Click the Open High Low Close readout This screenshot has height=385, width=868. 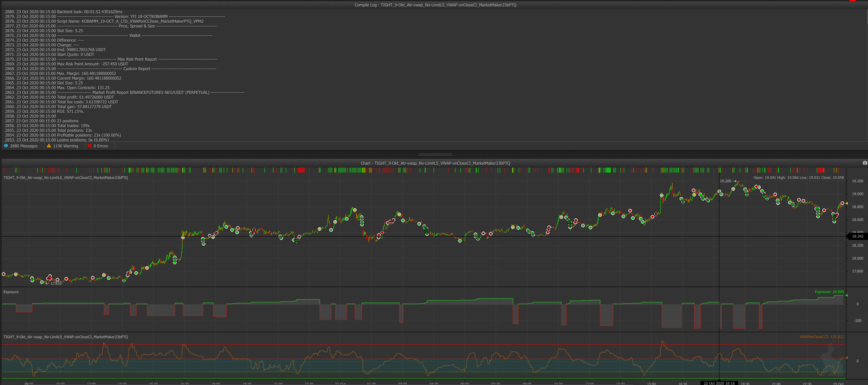coord(799,178)
